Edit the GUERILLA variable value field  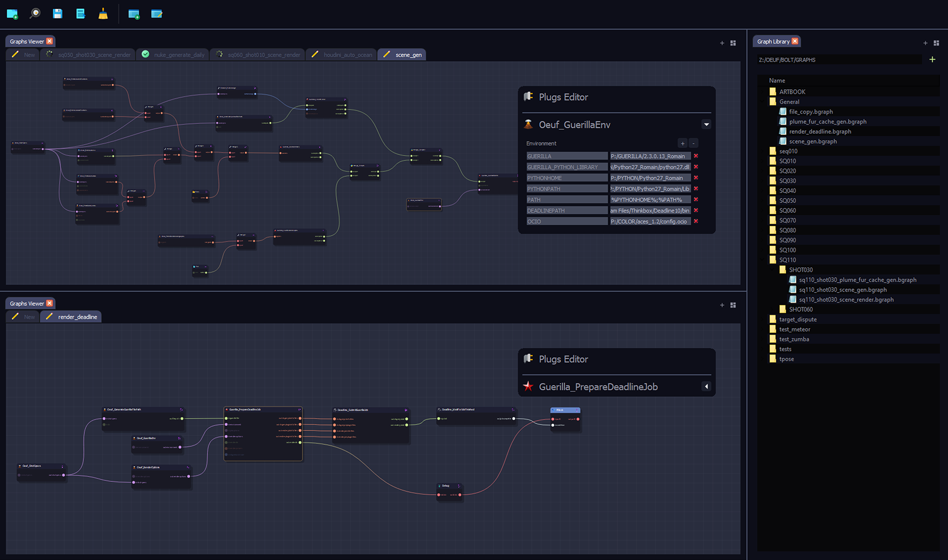pos(650,156)
